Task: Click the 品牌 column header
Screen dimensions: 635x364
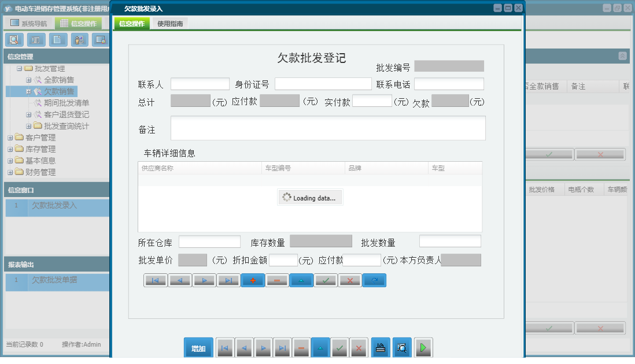Action: click(x=386, y=168)
